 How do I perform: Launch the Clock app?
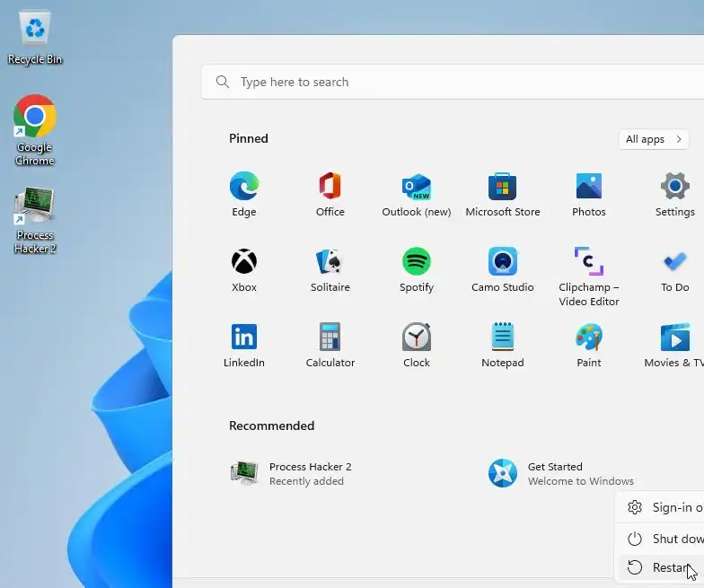[417, 345]
